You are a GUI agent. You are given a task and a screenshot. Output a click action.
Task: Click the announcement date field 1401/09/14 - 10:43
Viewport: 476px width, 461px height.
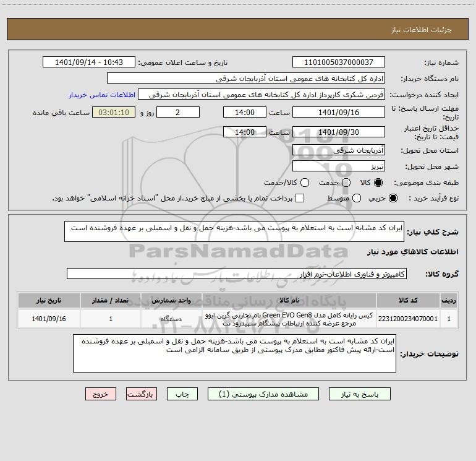[89, 62]
